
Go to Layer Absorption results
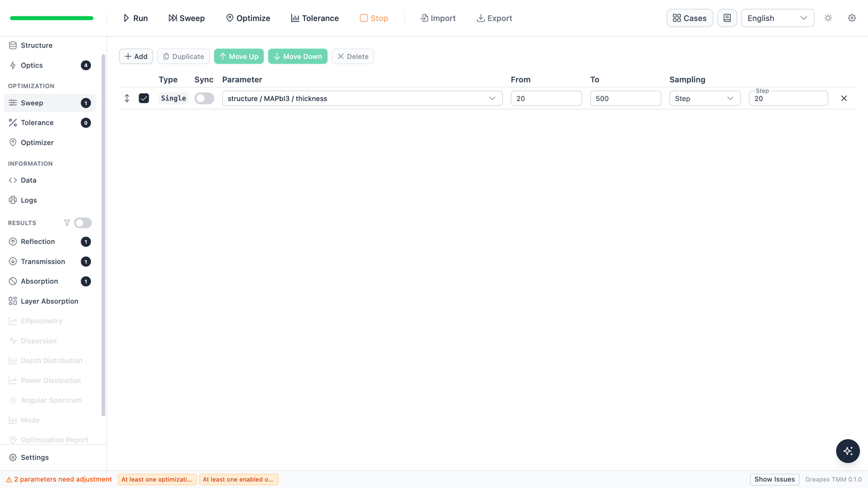click(50, 301)
